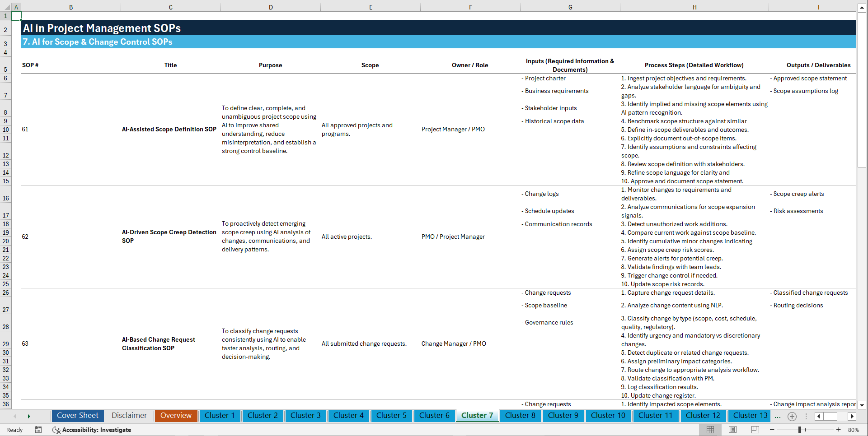The width and height of the screenshot is (868, 436).
Task: Select Page Break Preview view
Action: click(x=754, y=430)
